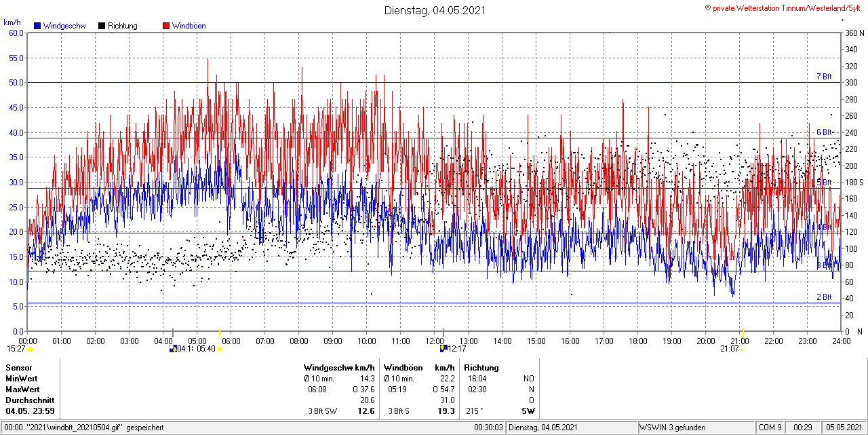868x435 pixels.
Task: Click the MinWert row label
Action: tap(22, 379)
